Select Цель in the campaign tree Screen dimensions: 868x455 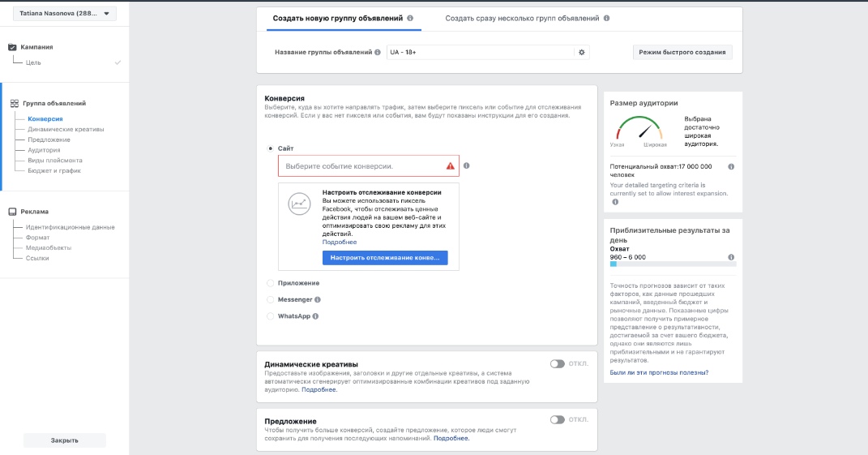point(33,62)
